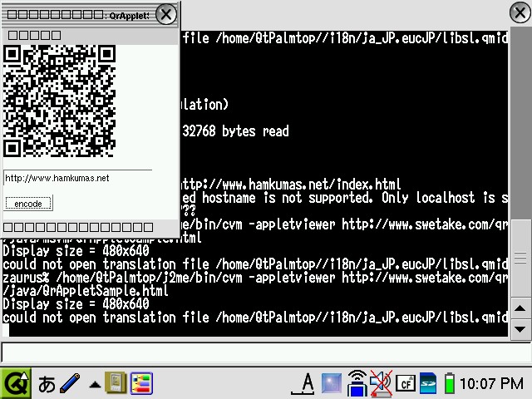The height and width of the screenshot is (399, 532).
Task: Click the terminal scrollbar thumb handle
Action: click(520, 258)
